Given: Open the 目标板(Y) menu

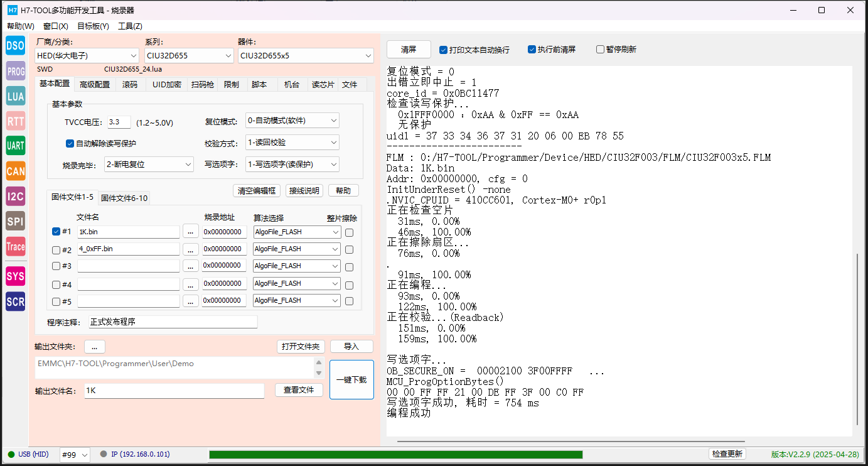Looking at the screenshot, I should click(x=93, y=26).
